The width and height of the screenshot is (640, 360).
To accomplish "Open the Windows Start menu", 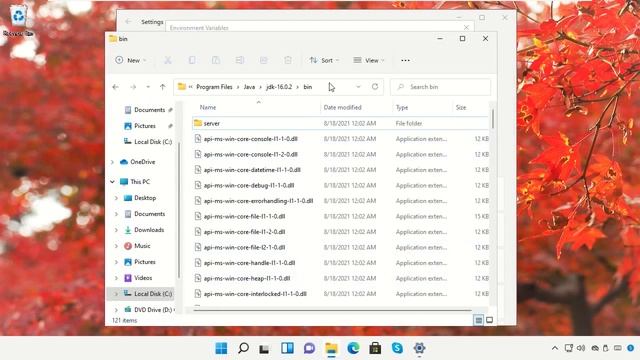I will (221, 348).
